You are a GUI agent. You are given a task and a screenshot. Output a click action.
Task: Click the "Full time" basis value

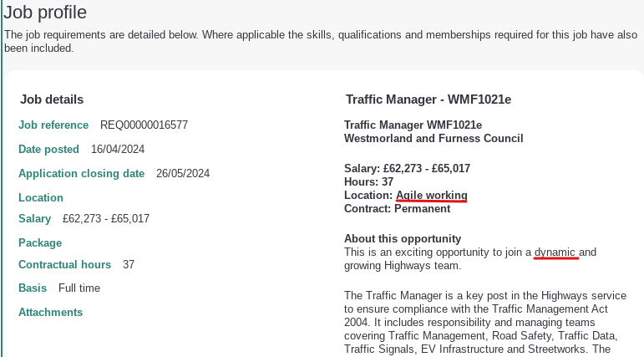79,288
